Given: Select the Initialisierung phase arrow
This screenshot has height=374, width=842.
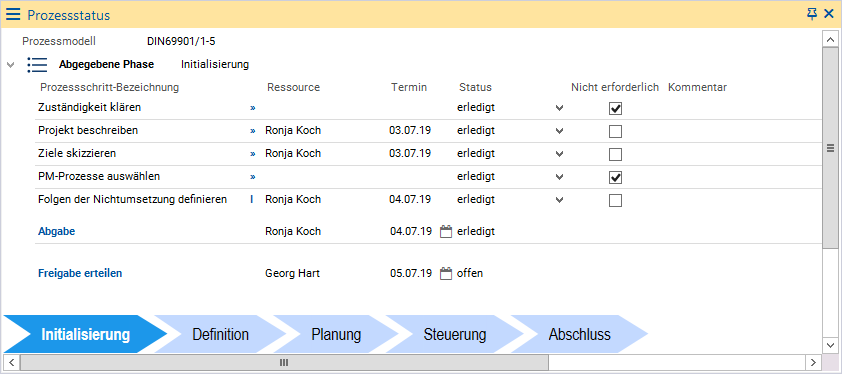Looking at the screenshot, I should [85, 334].
